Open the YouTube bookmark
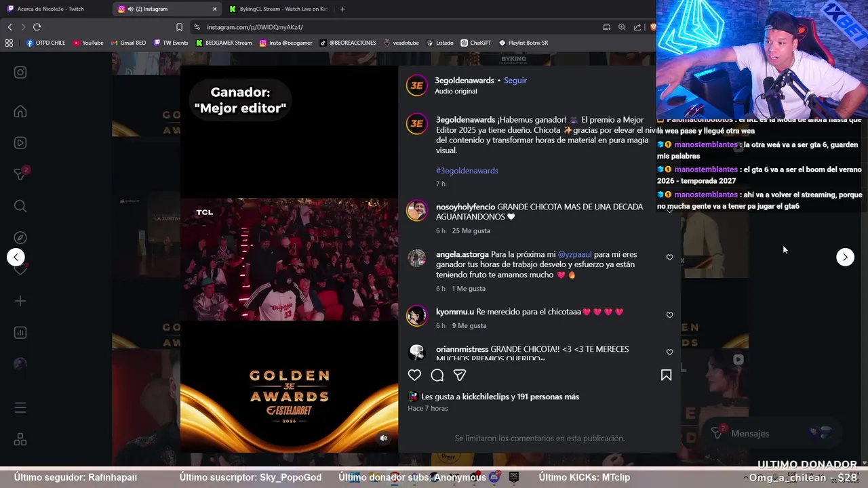This screenshot has width=868, height=488. click(88, 43)
